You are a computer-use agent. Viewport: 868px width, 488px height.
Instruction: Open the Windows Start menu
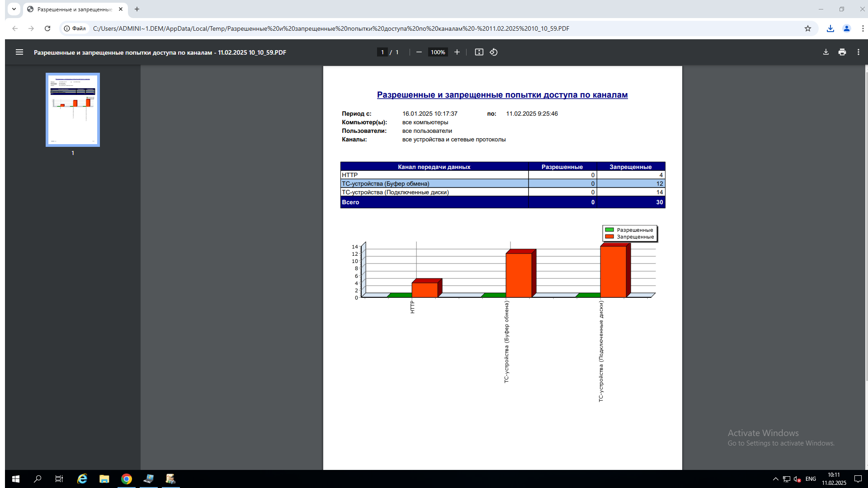[16, 479]
